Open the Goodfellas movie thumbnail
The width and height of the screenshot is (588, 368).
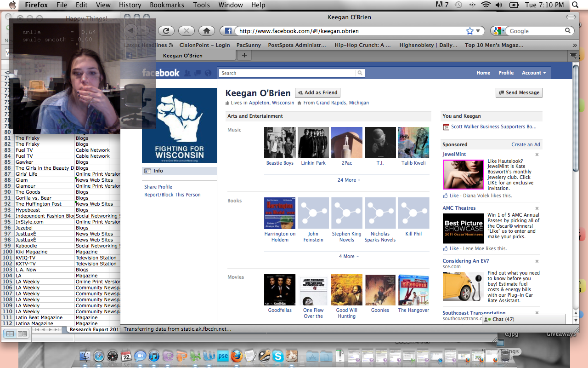[280, 290]
